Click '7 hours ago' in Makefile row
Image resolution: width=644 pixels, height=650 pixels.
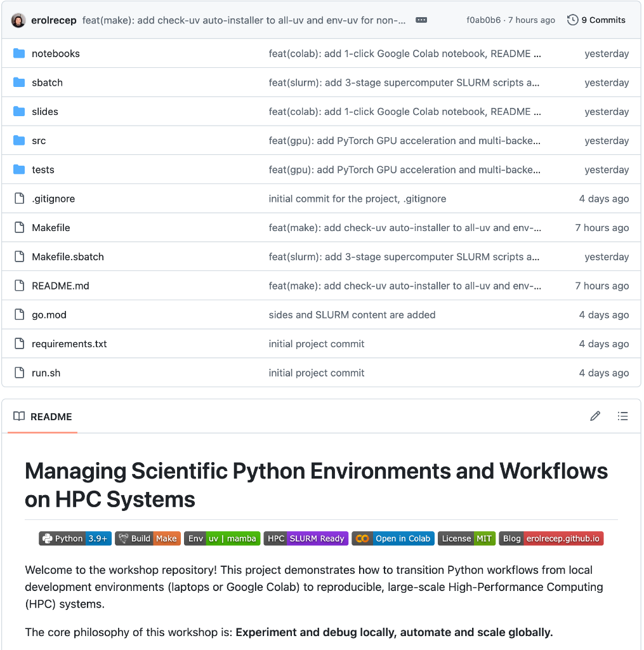[x=601, y=228]
